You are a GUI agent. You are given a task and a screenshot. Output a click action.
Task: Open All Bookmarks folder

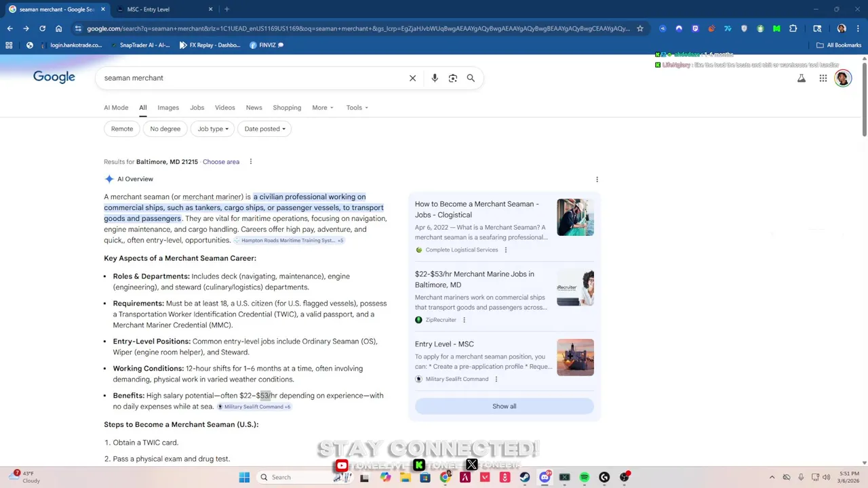click(839, 45)
